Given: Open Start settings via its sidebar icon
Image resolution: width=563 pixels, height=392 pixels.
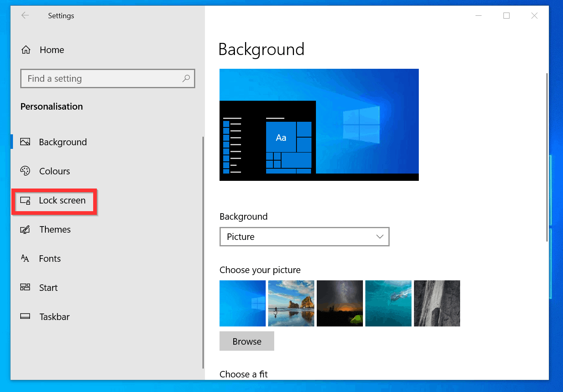Looking at the screenshot, I should tap(25, 287).
